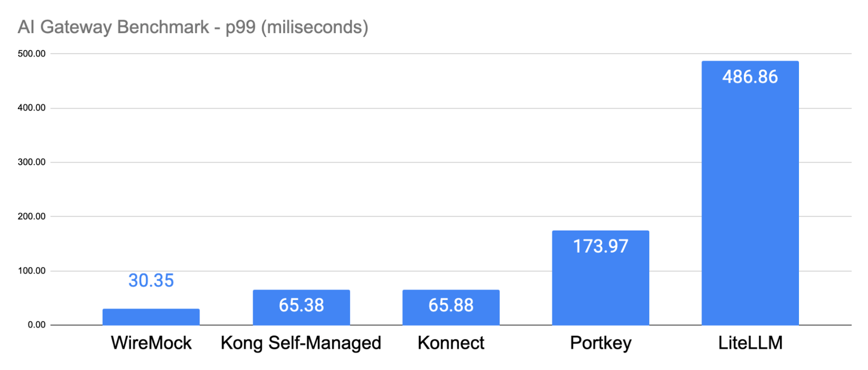Viewport: 868px width, 370px height.
Task: Click the WireMock axis label
Action: click(151, 343)
